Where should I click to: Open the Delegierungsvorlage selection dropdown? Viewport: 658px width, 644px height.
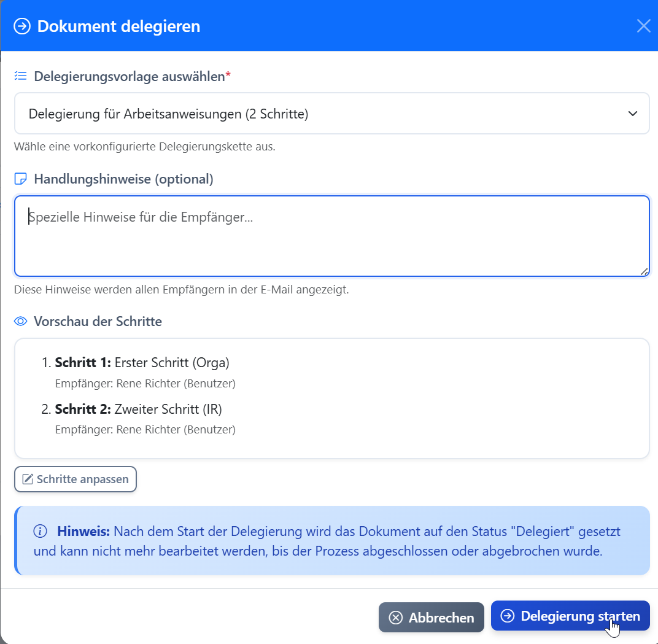tap(331, 113)
